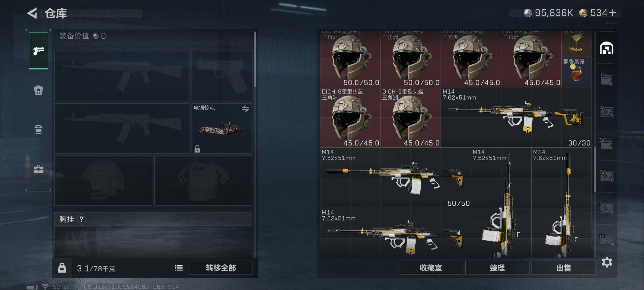The image size is (644, 290).
Task: Swap the 电锯惊魂 melee weapon arrows
Action: tap(245, 109)
